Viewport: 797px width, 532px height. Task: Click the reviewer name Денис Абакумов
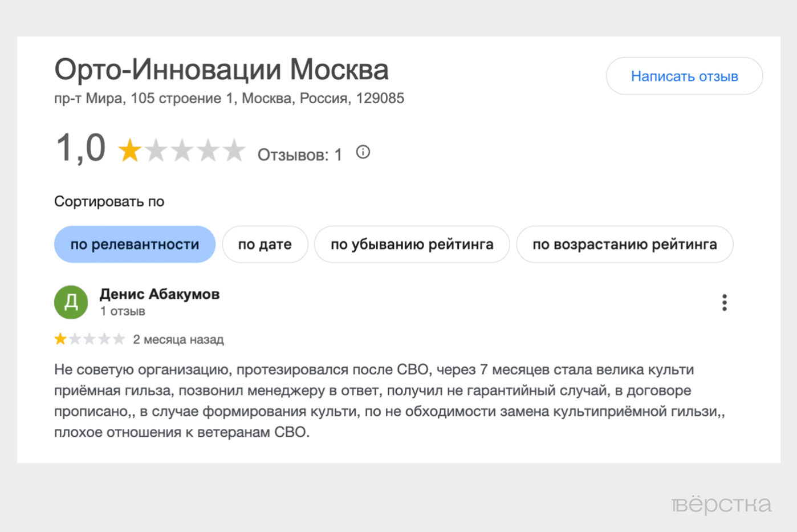pos(160,294)
